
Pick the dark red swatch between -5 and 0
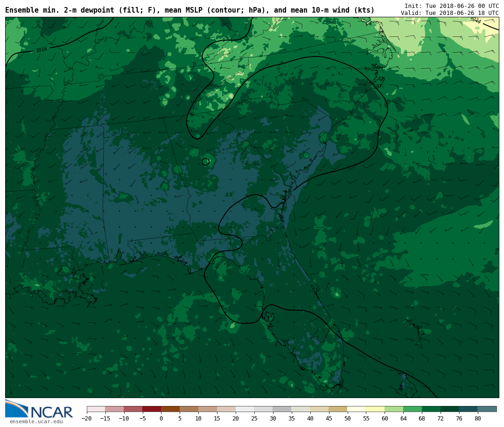[152, 409]
